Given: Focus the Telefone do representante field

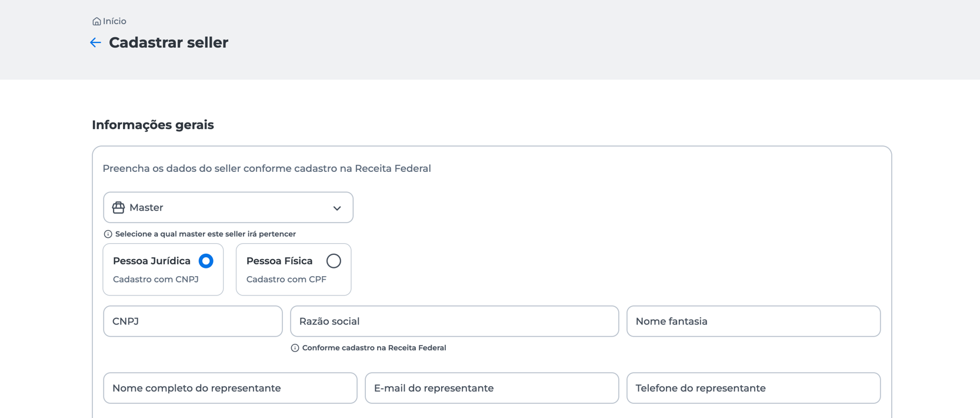Looking at the screenshot, I should coord(753,388).
